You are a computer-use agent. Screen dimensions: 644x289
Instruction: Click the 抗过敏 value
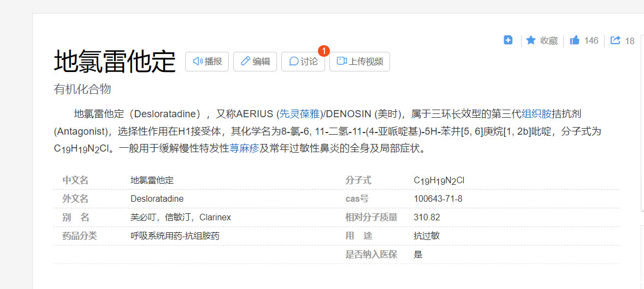427,236
